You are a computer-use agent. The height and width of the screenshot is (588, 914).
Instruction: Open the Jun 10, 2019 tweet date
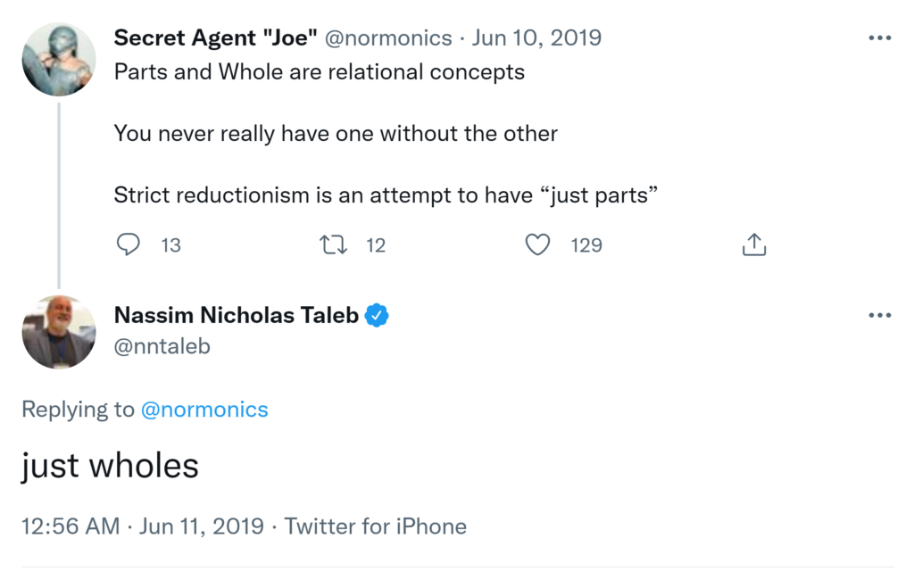536,38
